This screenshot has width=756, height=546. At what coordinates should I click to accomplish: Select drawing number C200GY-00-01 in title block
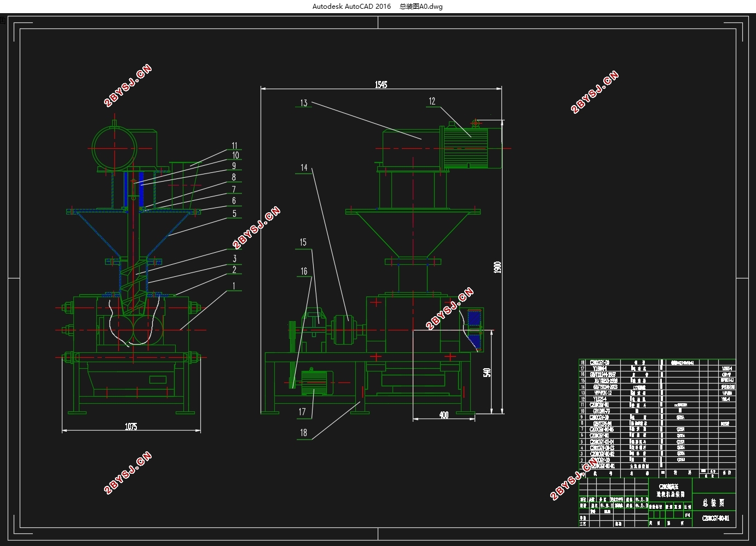pos(715,518)
